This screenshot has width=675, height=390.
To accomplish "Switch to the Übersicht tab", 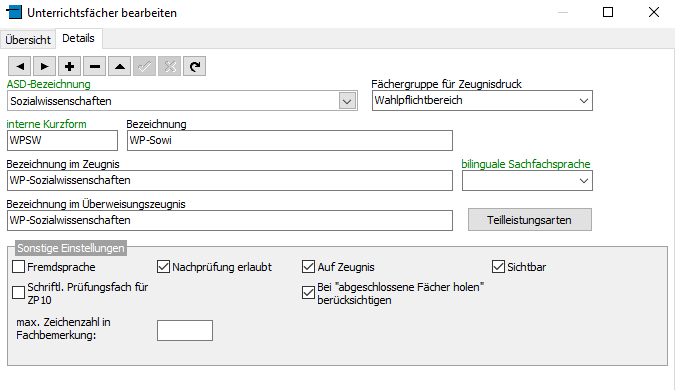I will [x=28, y=40].
